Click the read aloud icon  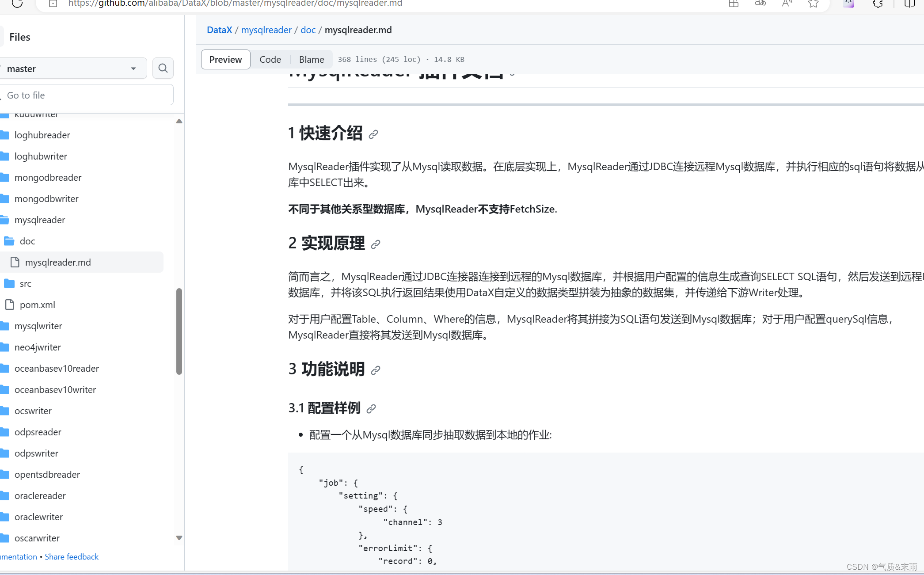point(787,4)
